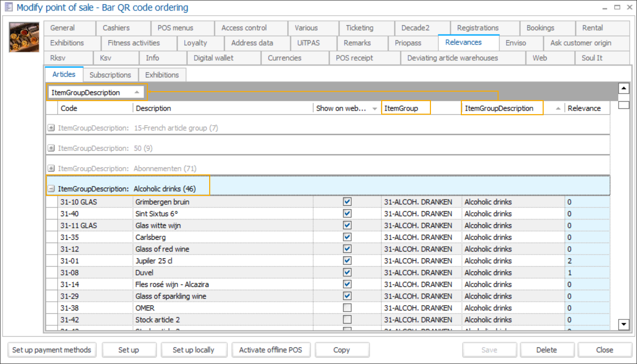This screenshot has height=364, width=637.
Task: Click the document icon in title bar
Action: click(x=8, y=8)
